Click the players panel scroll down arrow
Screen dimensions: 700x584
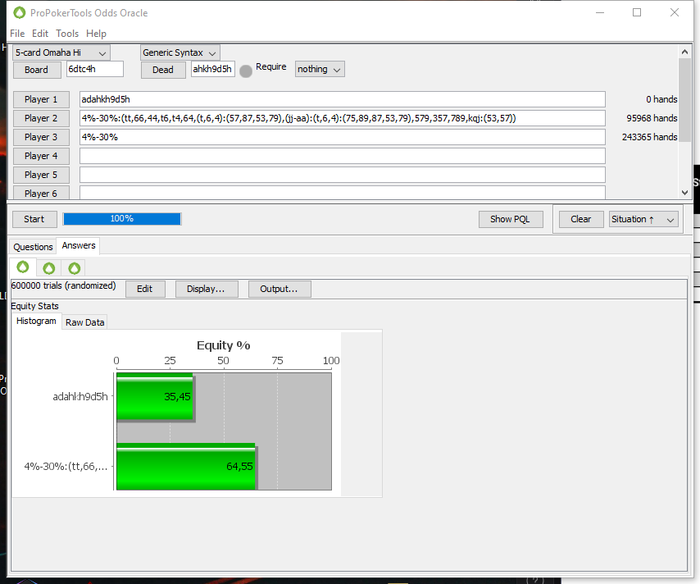coord(685,192)
